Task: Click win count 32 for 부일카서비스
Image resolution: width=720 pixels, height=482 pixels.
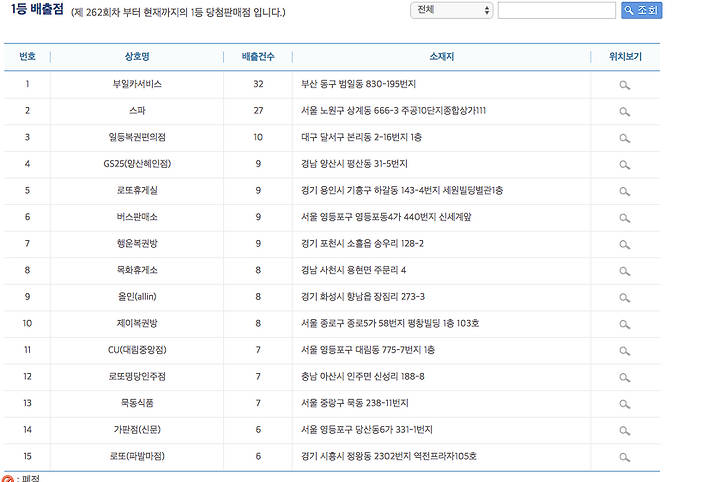Action: coord(258,84)
